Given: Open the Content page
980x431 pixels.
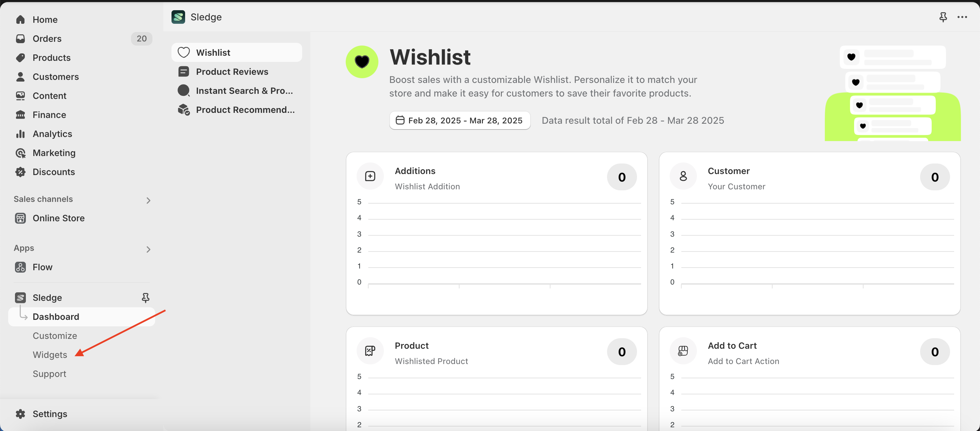Looking at the screenshot, I should (49, 96).
